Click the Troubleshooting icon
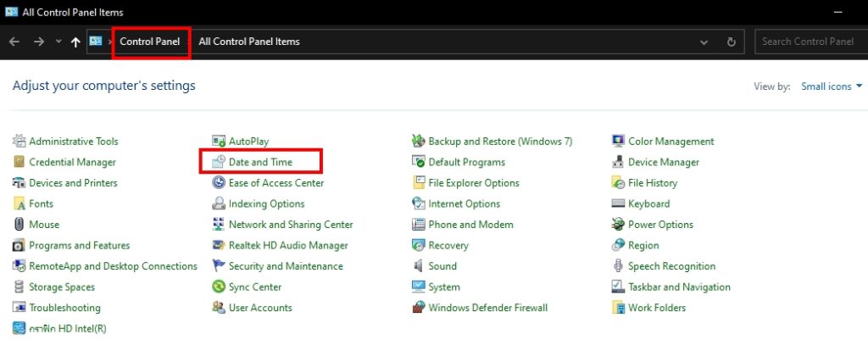Image resolution: width=868 pixels, height=362 pixels. pyautogui.click(x=19, y=307)
